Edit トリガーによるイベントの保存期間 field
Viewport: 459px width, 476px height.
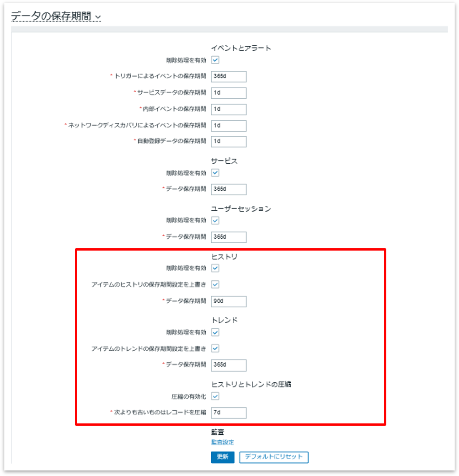(x=229, y=76)
